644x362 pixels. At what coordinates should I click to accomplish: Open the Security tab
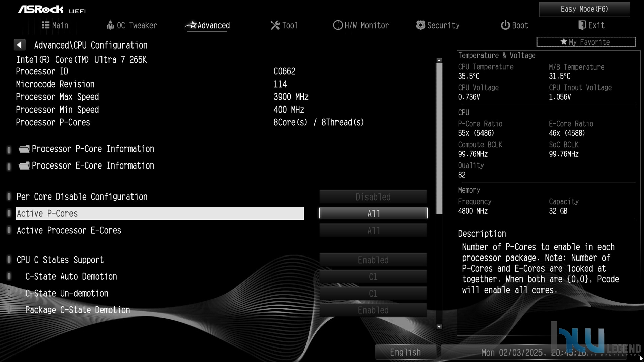click(x=438, y=25)
